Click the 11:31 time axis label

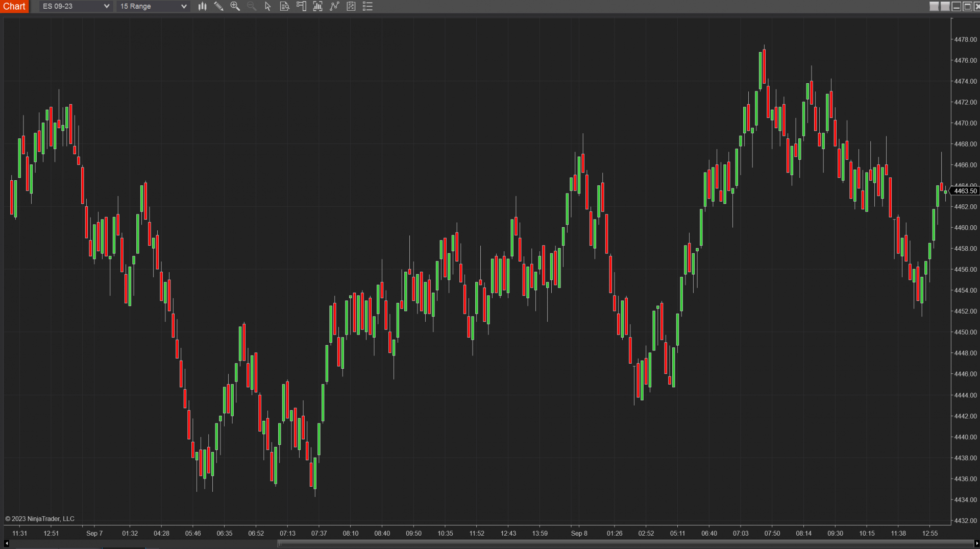20,533
